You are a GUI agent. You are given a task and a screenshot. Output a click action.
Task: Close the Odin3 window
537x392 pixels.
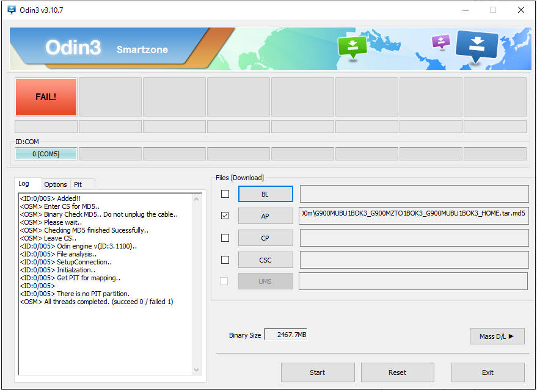[x=521, y=10]
